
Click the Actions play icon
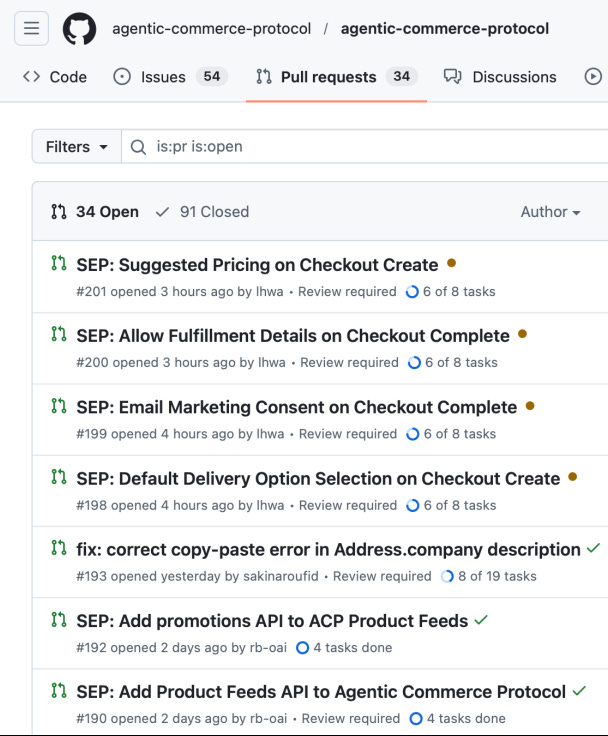593,77
